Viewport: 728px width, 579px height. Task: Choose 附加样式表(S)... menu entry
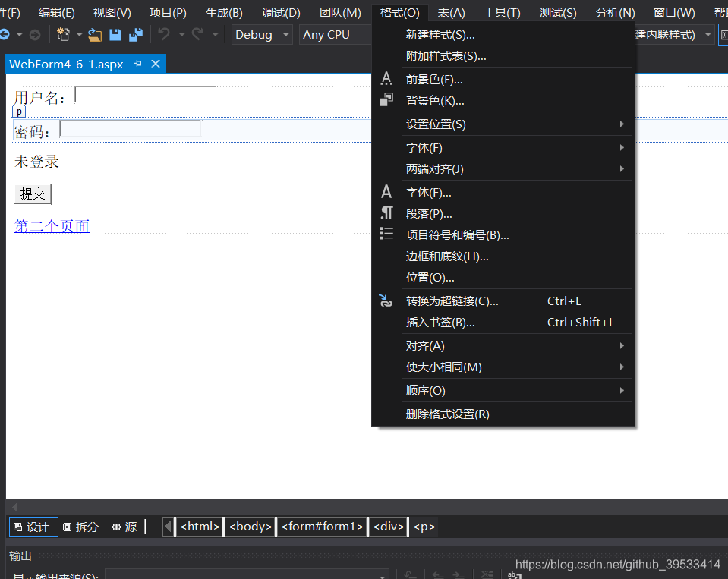pos(504,55)
